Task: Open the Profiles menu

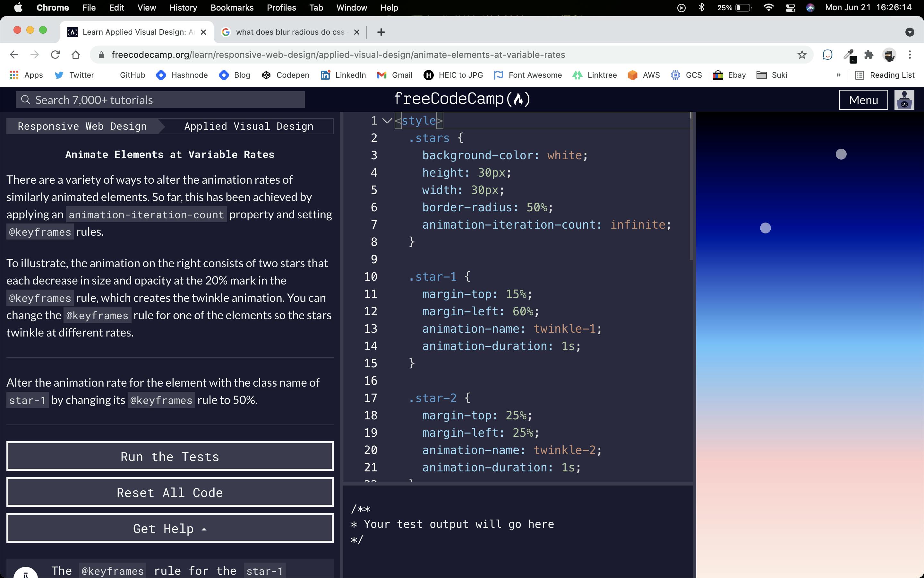Action: point(281,8)
